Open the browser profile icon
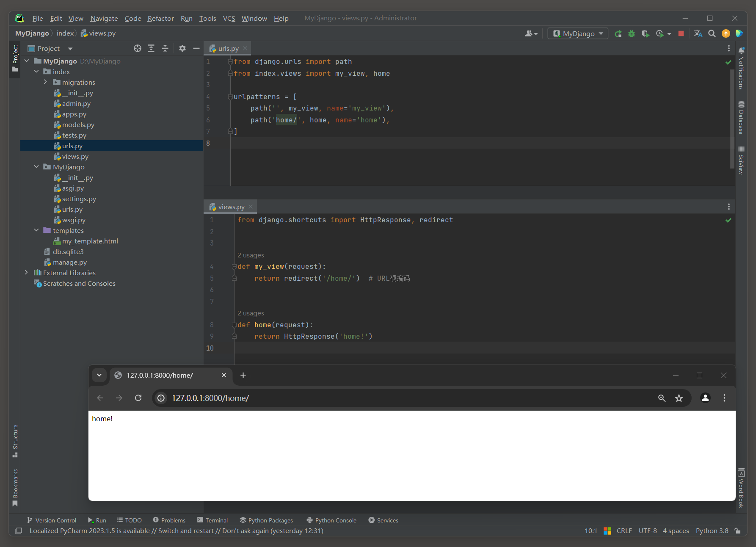This screenshot has width=756, height=547. [705, 398]
